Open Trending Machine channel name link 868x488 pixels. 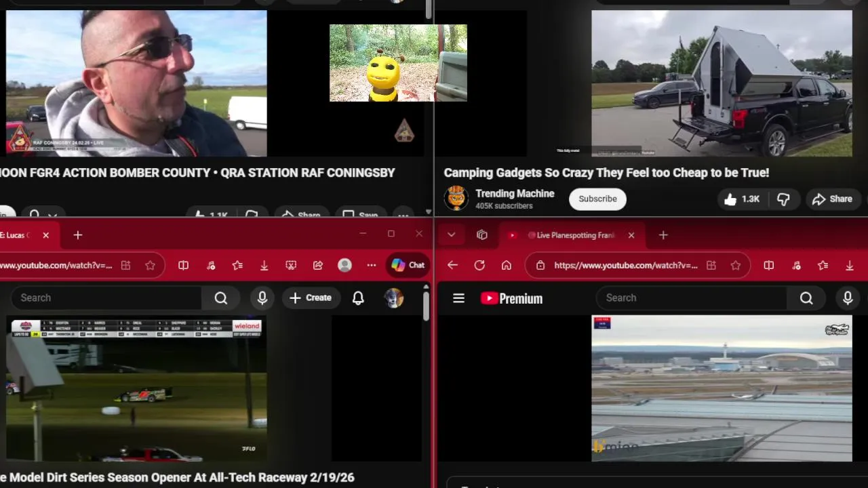[x=515, y=194]
